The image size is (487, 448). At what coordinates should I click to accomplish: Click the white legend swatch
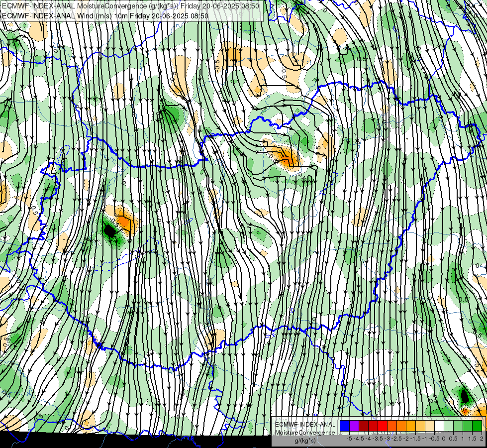click(x=439, y=426)
